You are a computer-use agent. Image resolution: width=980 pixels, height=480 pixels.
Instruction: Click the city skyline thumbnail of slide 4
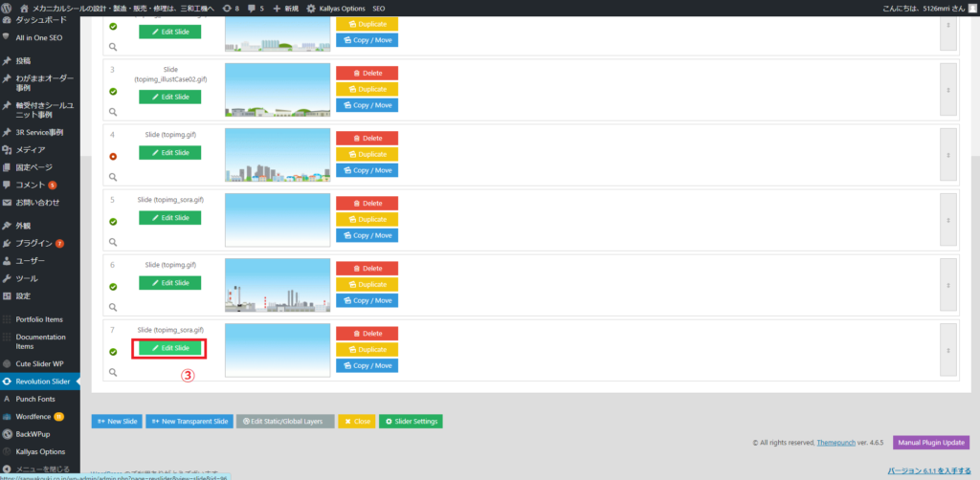pyautogui.click(x=277, y=155)
